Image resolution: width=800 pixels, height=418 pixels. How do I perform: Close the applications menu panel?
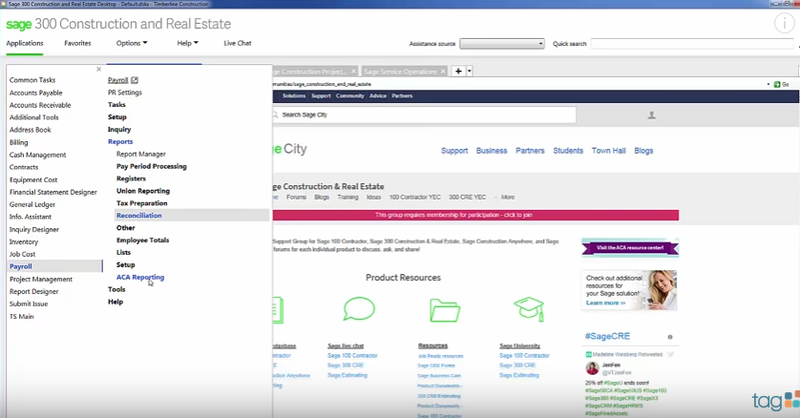[x=98, y=69]
